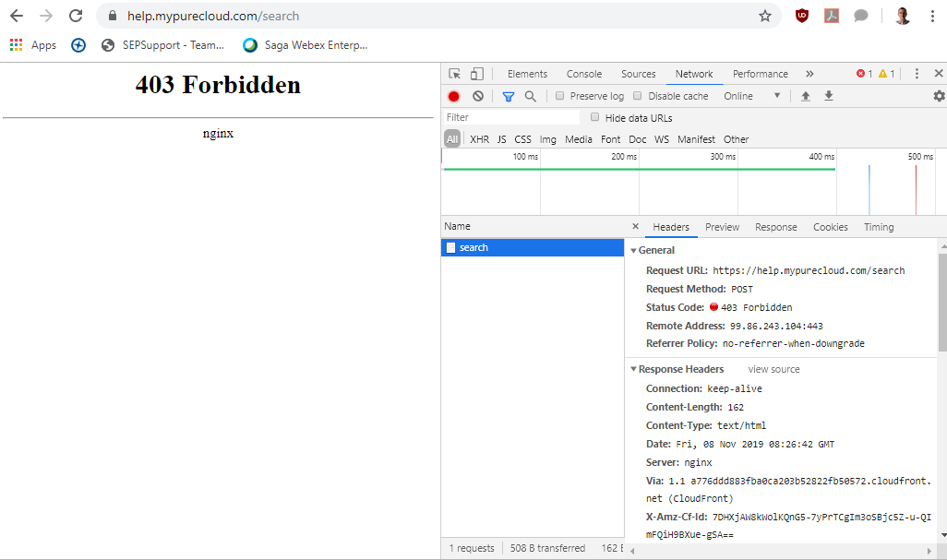Focus the network Filter text box
Viewport: 947px width, 560px height.
pos(511,117)
